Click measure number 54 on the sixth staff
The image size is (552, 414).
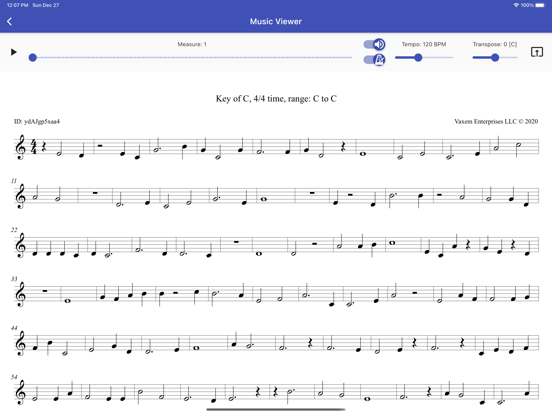pyautogui.click(x=14, y=377)
